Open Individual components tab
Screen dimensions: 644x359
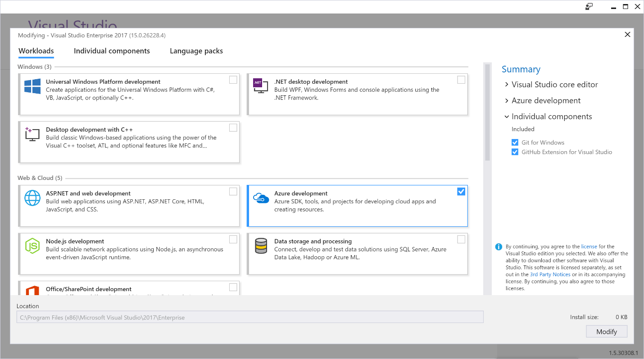coord(112,51)
